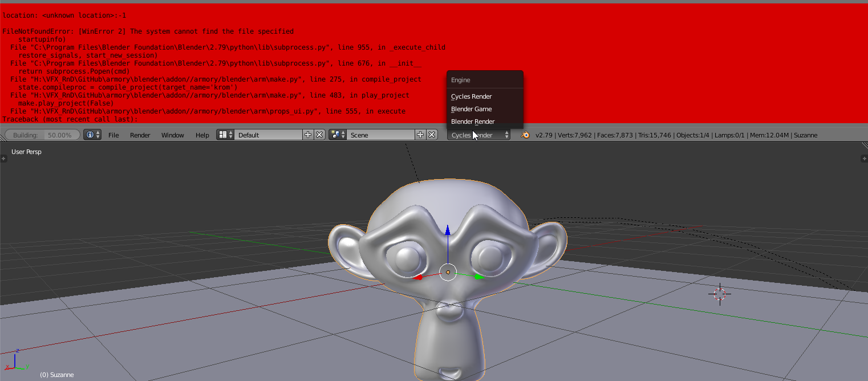Expand the left toolshelf plus tab
868x381 pixels.
(3, 158)
